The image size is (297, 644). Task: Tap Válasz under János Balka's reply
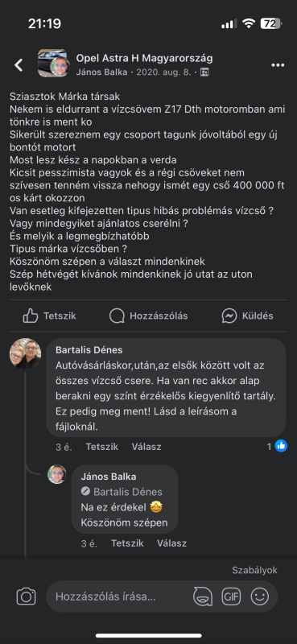(x=171, y=543)
